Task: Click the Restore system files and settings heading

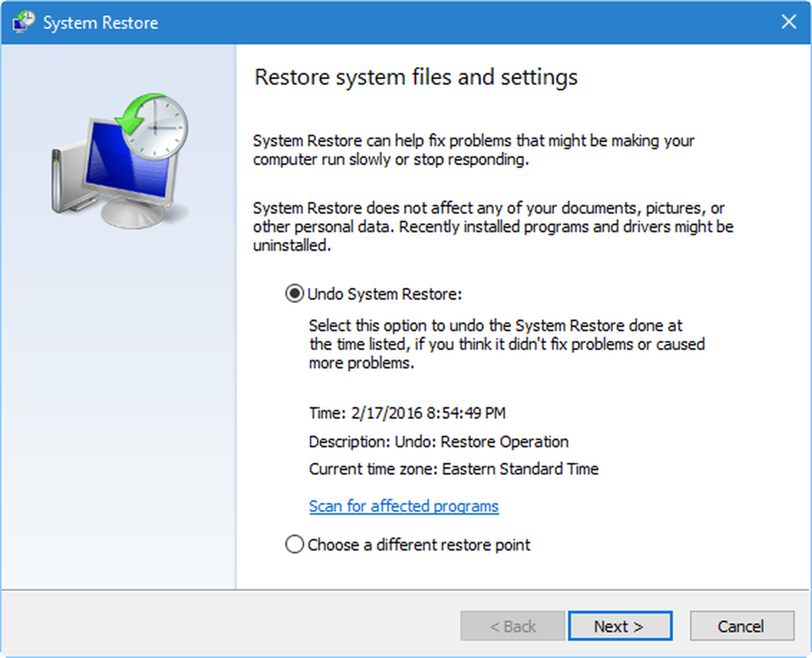Action: [415, 77]
